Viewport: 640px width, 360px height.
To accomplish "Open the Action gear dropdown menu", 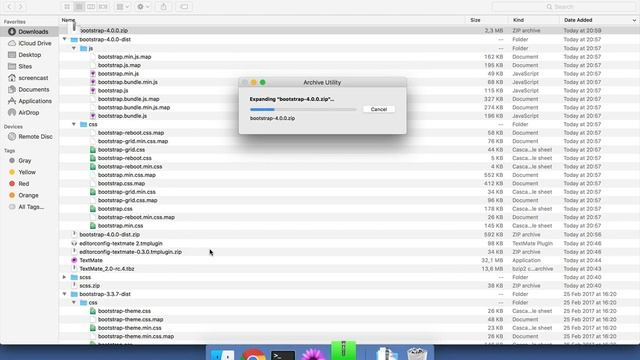I will [143, 7].
